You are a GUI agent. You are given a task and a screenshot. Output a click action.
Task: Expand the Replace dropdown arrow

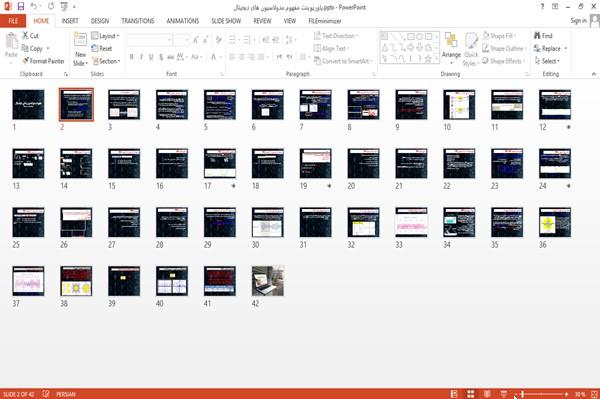coord(566,49)
